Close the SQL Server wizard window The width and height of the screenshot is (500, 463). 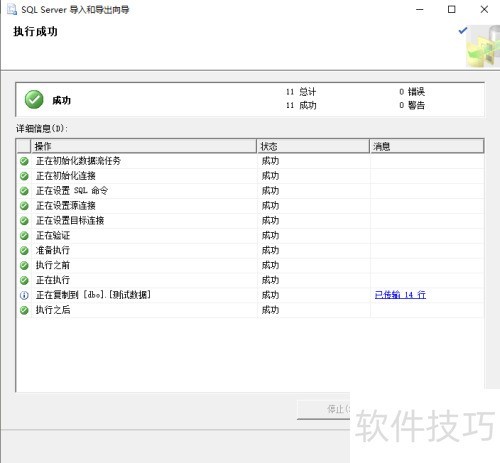coord(484,10)
